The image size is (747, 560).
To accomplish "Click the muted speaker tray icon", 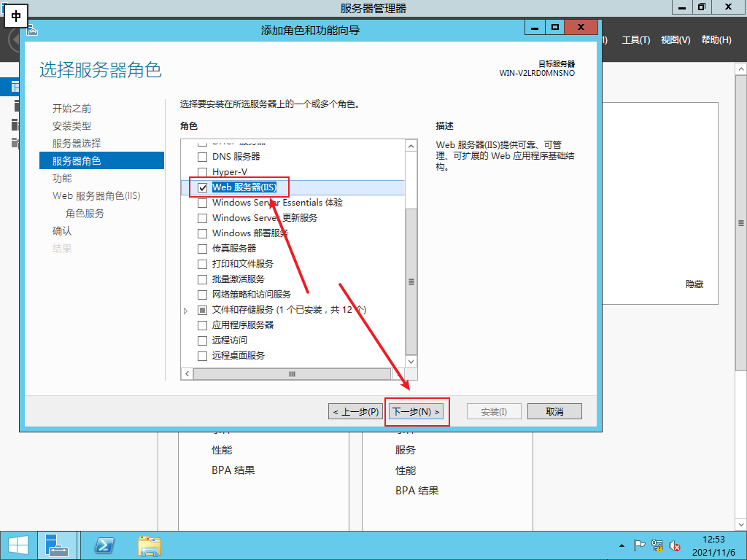I will pyautogui.click(x=674, y=545).
